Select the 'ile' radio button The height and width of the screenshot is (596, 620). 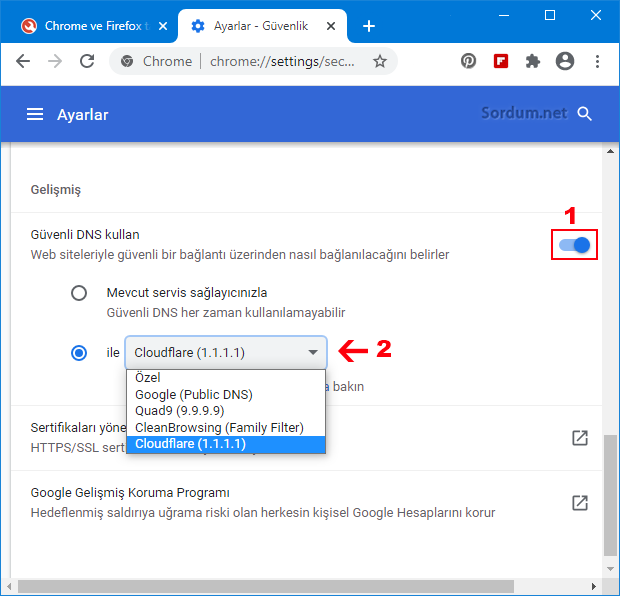tap(79, 352)
